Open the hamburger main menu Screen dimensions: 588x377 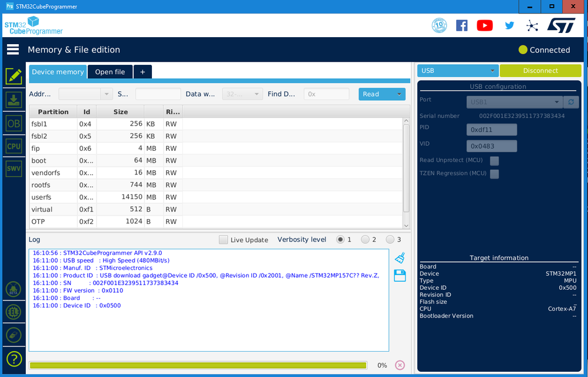click(13, 49)
